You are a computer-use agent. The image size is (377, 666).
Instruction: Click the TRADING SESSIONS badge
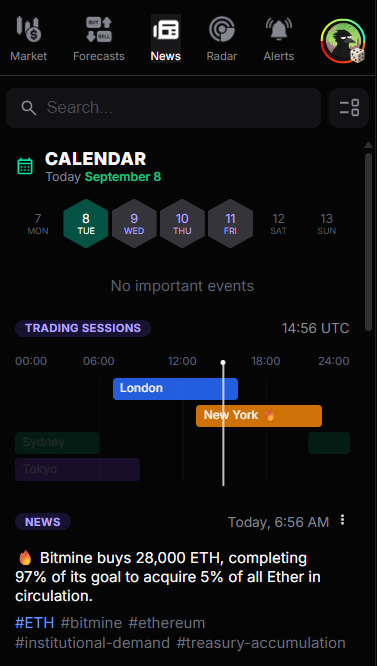point(83,328)
